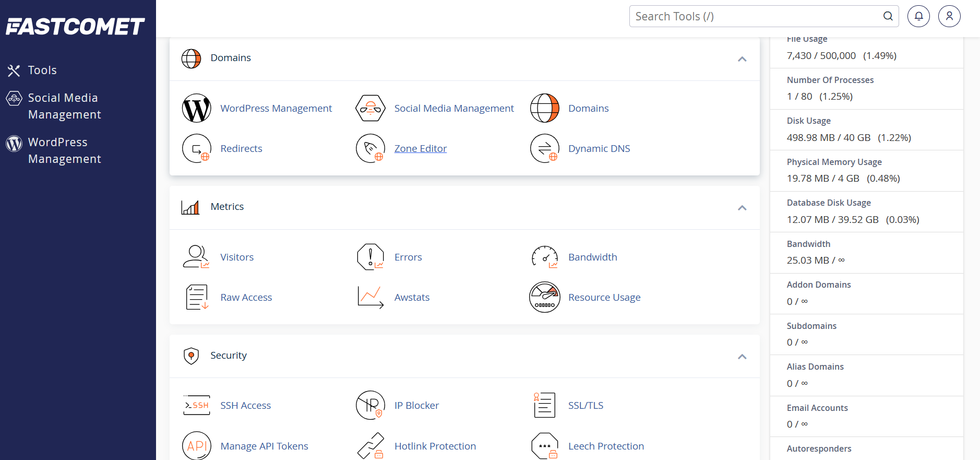
Task: Click the Domains globe icon beside Domains link
Action: (x=545, y=108)
